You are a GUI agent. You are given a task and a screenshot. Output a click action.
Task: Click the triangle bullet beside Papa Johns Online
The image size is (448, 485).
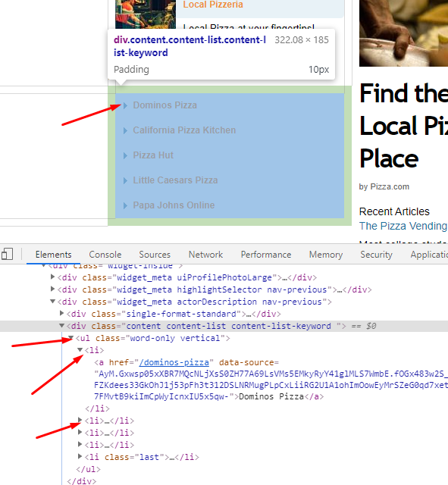[125, 205]
